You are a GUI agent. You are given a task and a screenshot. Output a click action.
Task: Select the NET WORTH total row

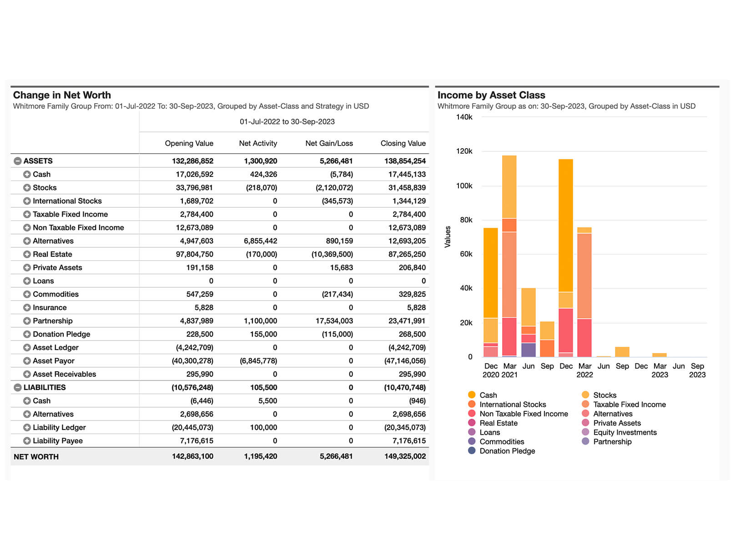tap(36, 456)
